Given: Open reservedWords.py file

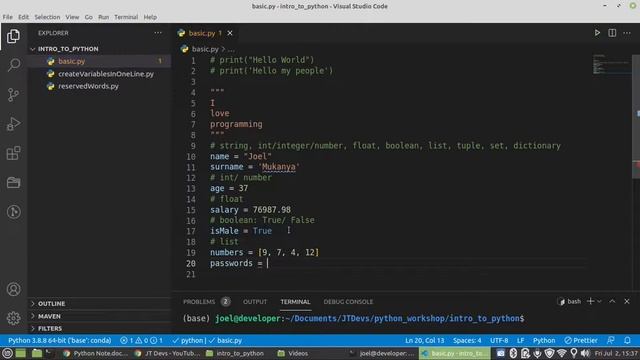Looking at the screenshot, I should pos(100,86).
